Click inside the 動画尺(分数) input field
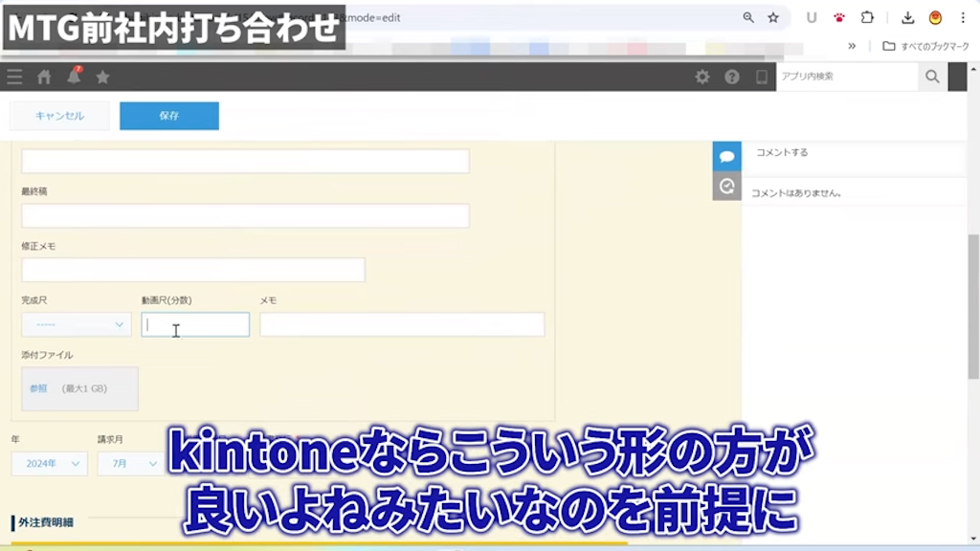The height and width of the screenshot is (551, 980). tap(195, 324)
